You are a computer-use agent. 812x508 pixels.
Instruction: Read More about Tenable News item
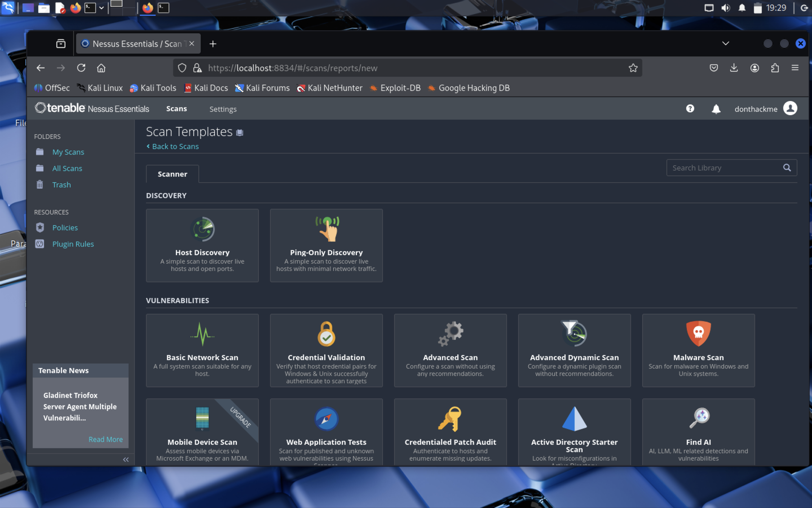point(105,439)
